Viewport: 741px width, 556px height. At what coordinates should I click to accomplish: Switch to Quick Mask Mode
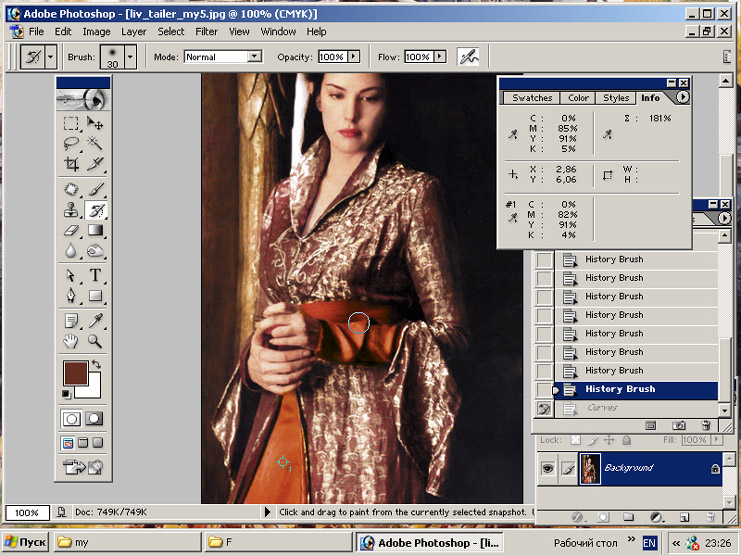pyautogui.click(x=94, y=419)
